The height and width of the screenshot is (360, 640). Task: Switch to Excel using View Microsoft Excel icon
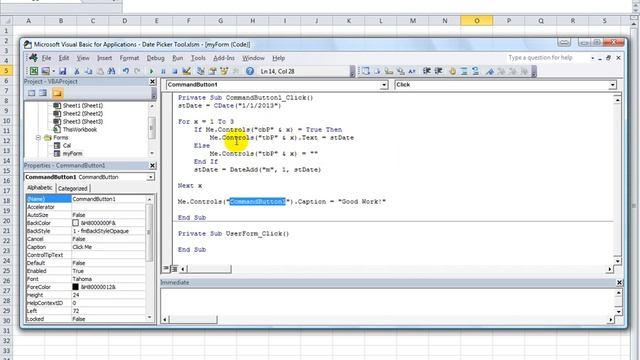[x=34, y=71]
